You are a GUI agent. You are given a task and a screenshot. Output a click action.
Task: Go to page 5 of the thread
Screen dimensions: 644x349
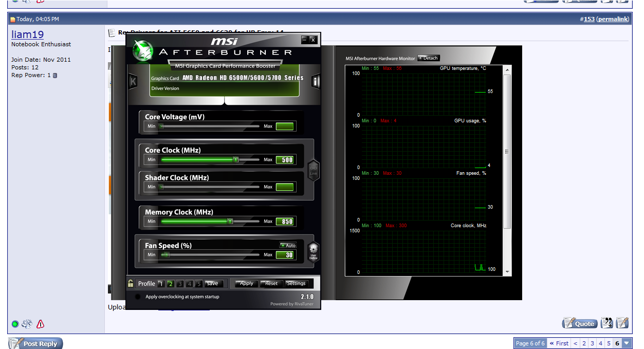click(609, 343)
